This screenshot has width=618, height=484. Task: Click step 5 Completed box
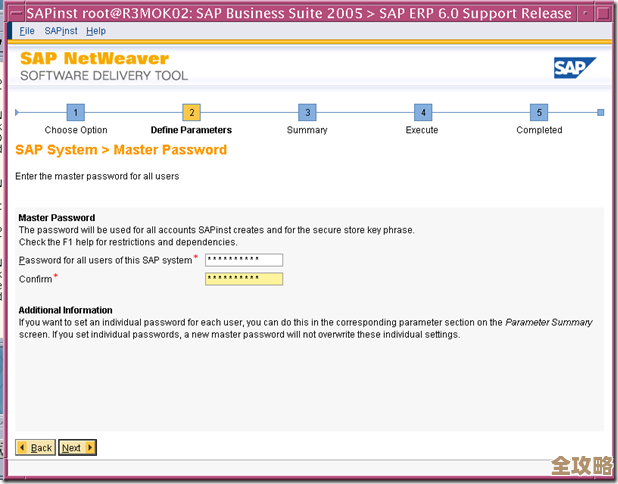(539, 112)
